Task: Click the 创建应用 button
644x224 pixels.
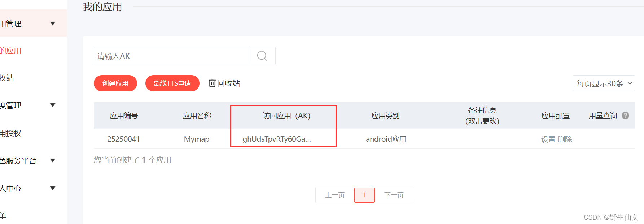Action: coord(115,83)
